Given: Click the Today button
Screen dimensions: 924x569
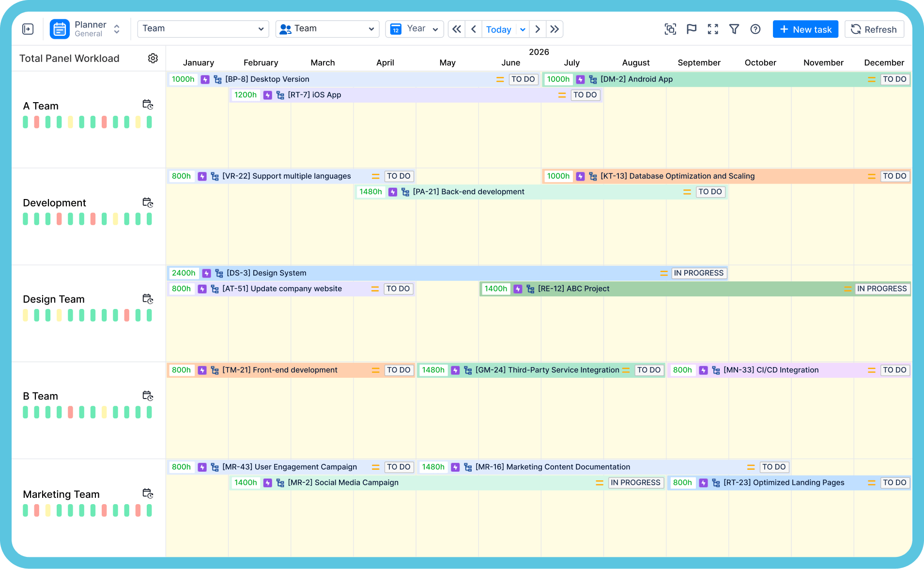Looking at the screenshot, I should tap(499, 30).
